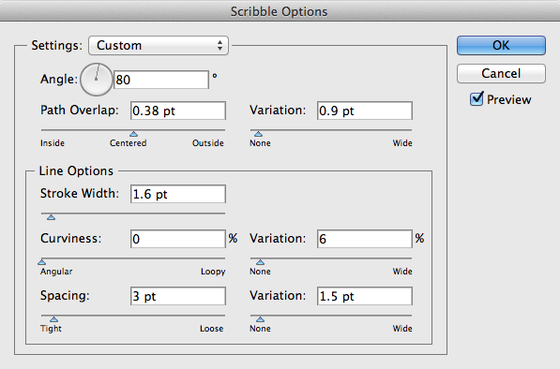Click the Loose label under Spacing slider

tap(211, 329)
